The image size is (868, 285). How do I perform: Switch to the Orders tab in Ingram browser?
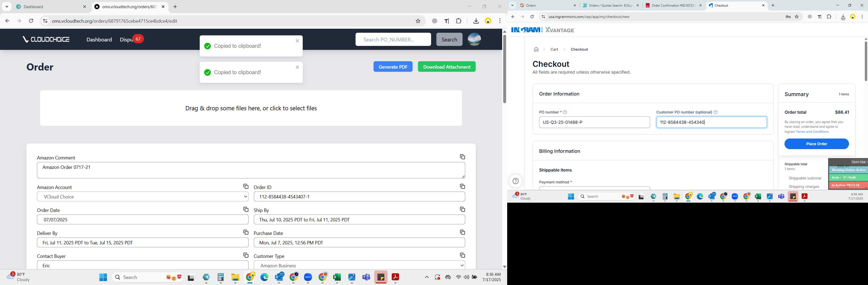(x=548, y=5)
